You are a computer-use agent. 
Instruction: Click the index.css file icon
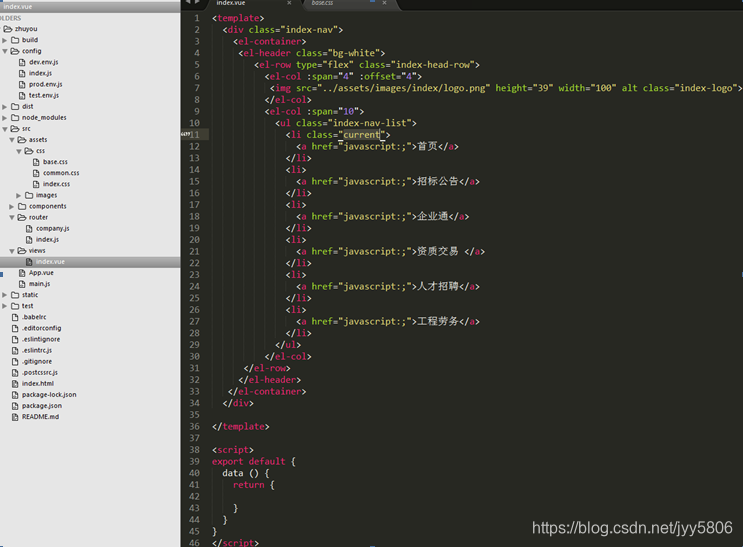click(x=36, y=184)
